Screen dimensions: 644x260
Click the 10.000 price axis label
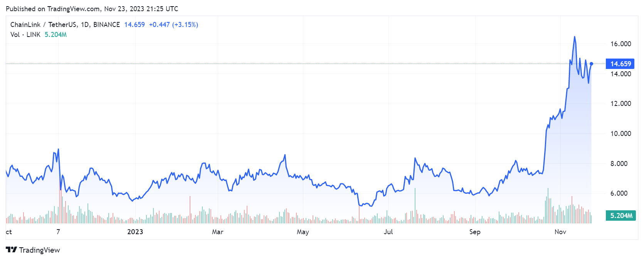(x=620, y=134)
